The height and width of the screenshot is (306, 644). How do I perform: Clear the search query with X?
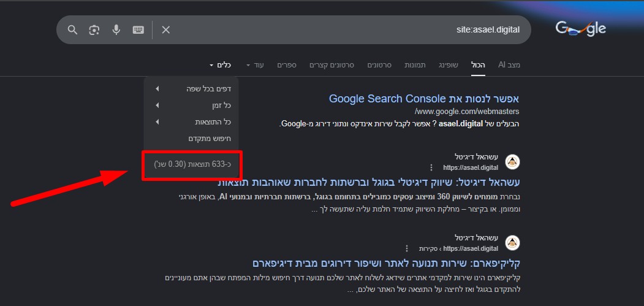166,29
